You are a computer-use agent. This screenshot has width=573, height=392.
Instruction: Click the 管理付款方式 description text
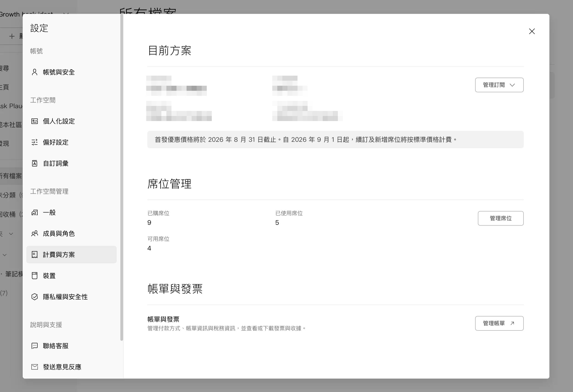pos(226,329)
